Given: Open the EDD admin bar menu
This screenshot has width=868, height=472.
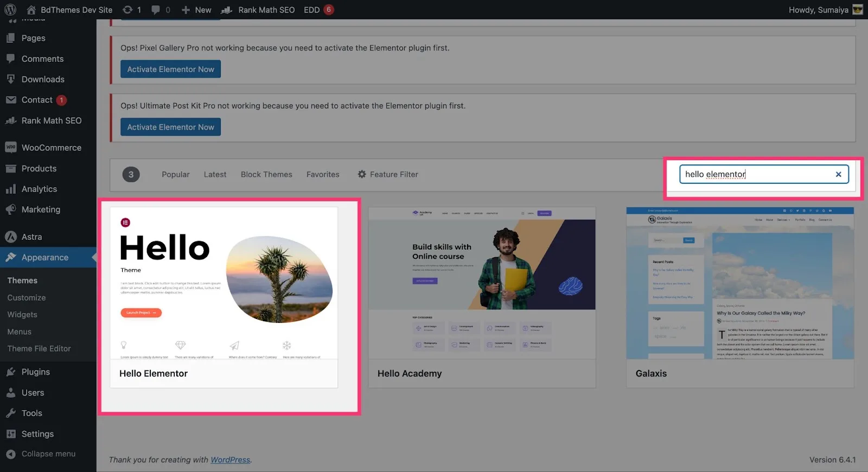Looking at the screenshot, I should [318, 10].
